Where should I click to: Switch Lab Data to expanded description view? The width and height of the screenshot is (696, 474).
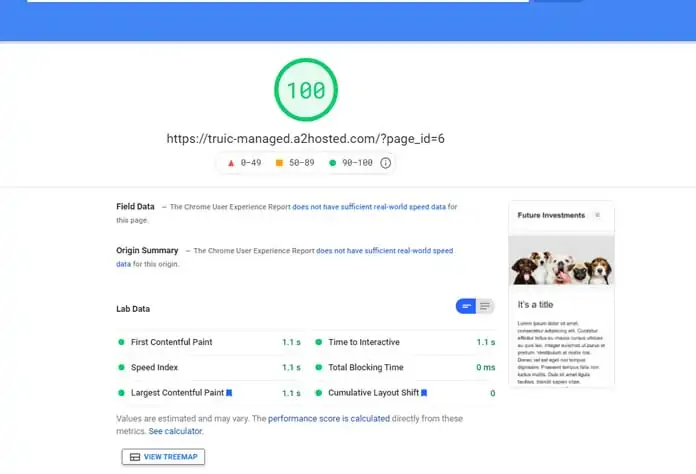(x=485, y=306)
